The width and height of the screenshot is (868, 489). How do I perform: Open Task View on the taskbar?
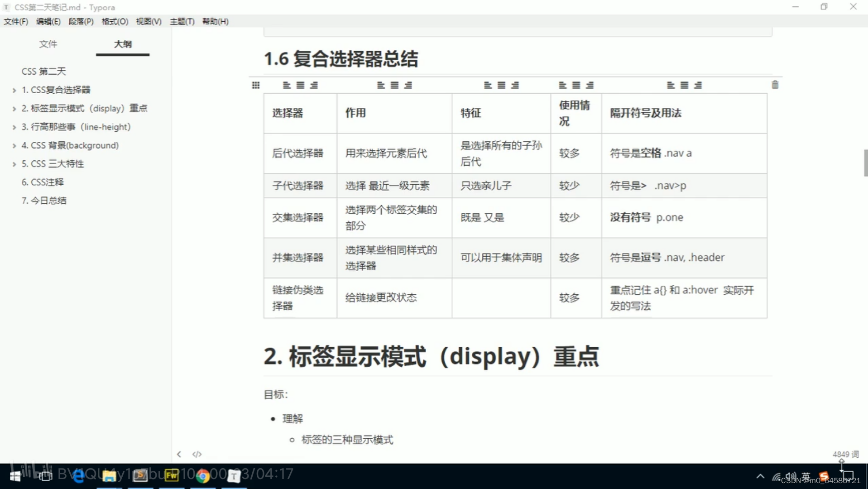click(x=45, y=476)
